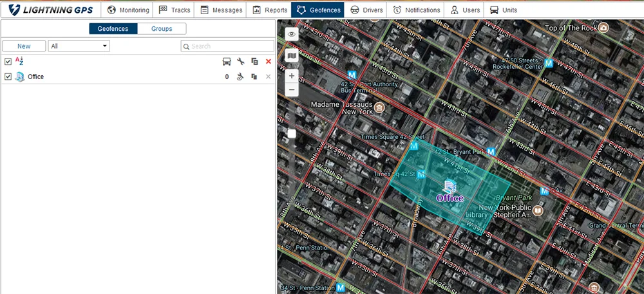
Task: Open the Drivers tab
Action: pyautogui.click(x=366, y=10)
